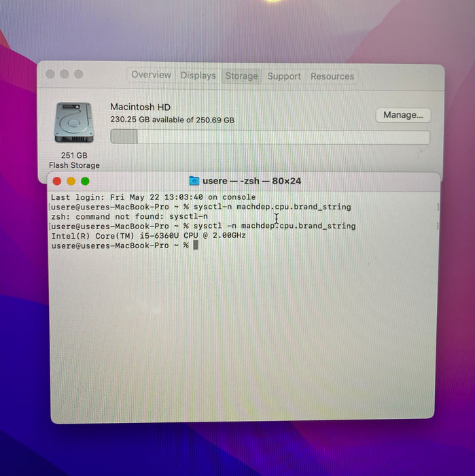
Task: Click the Terminal title 'usere — -zsh — 80×24'
Action: coord(251,181)
